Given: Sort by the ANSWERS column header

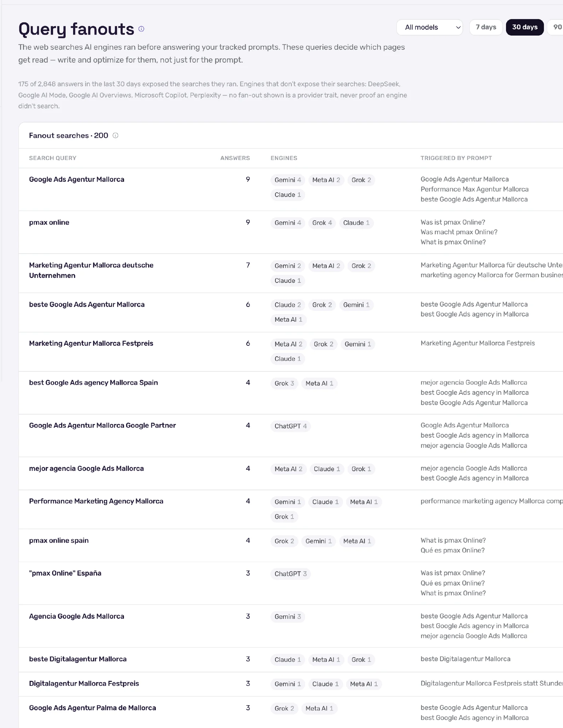Looking at the screenshot, I should click(235, 158).
